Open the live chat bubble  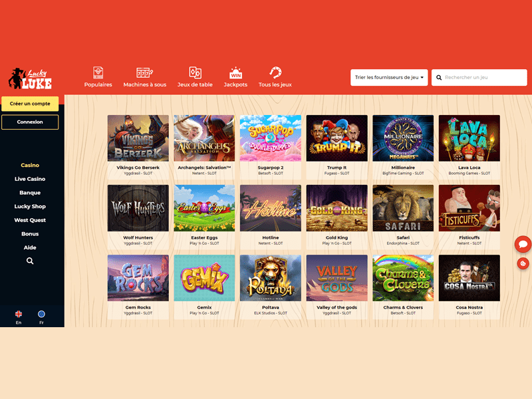pos(523,244)
